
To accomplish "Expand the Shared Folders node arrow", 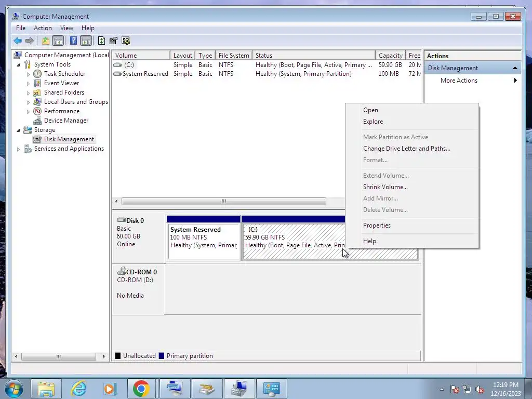I will 28,92.
